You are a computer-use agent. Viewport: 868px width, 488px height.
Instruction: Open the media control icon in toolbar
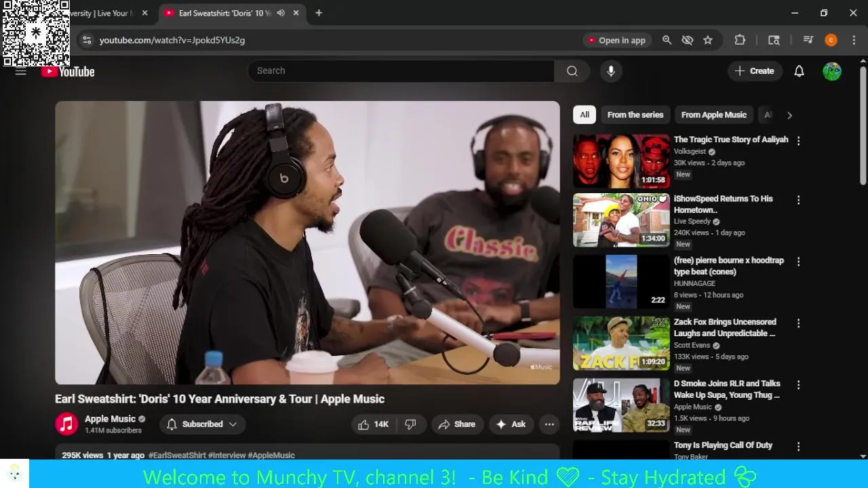point(808,40)
